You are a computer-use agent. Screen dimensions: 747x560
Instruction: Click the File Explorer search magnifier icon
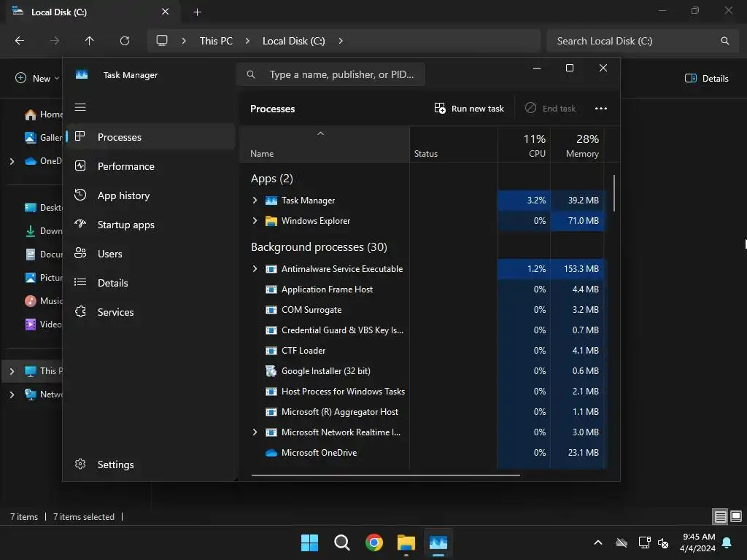point(724,41)
